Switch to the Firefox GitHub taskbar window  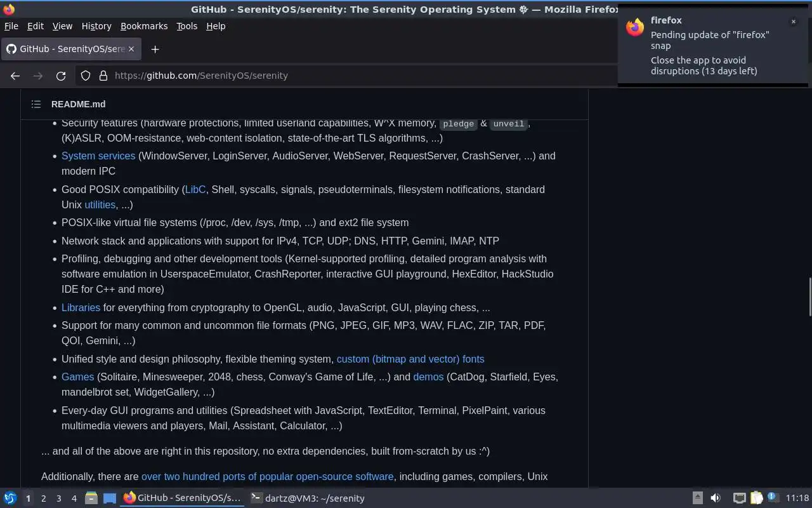click(x=183, y=498)
